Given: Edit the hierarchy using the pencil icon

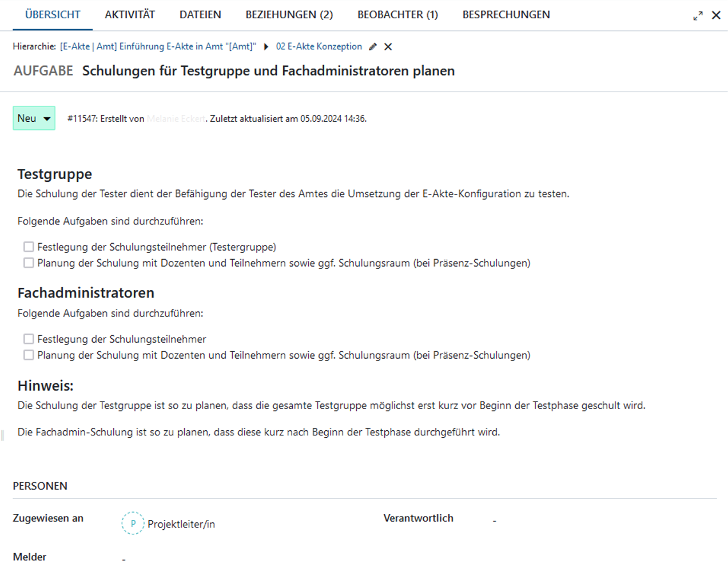Looking at the screenshot, I should (x=372, y=46).
